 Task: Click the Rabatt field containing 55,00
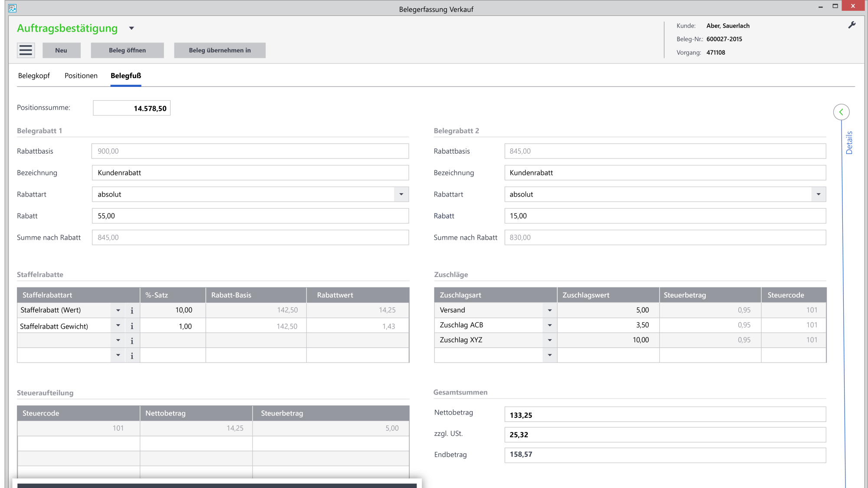(x=250, y=216)
